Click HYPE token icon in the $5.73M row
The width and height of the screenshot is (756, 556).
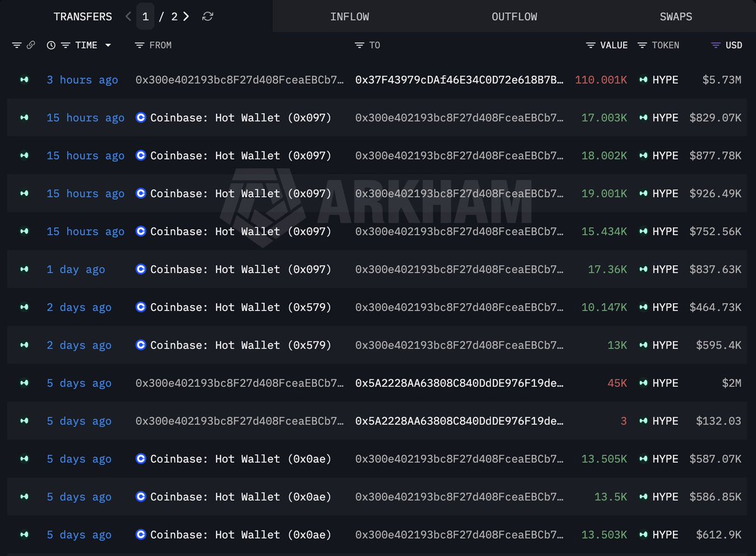point(643,80)
